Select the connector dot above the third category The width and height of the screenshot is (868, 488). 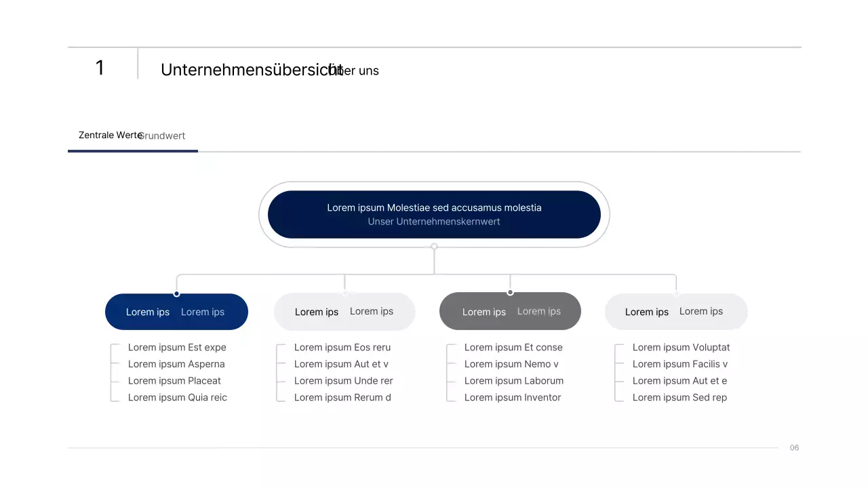coord(510,293)
